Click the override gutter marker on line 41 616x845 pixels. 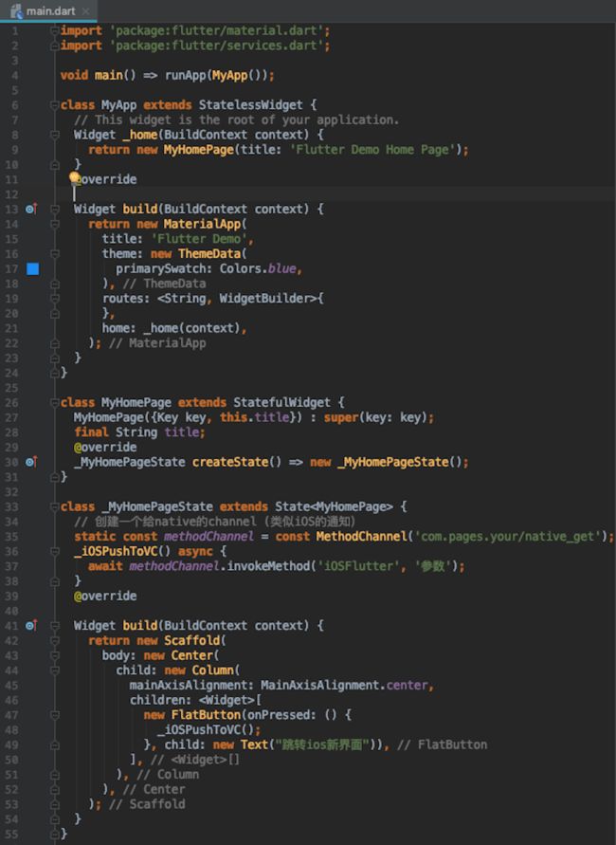[x=31, y=625]
